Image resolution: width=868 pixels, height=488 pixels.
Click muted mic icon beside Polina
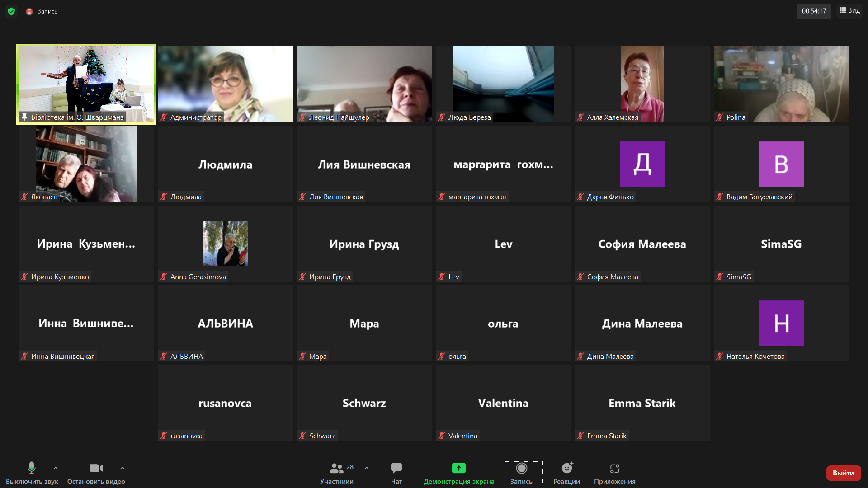tap(720, 117)
